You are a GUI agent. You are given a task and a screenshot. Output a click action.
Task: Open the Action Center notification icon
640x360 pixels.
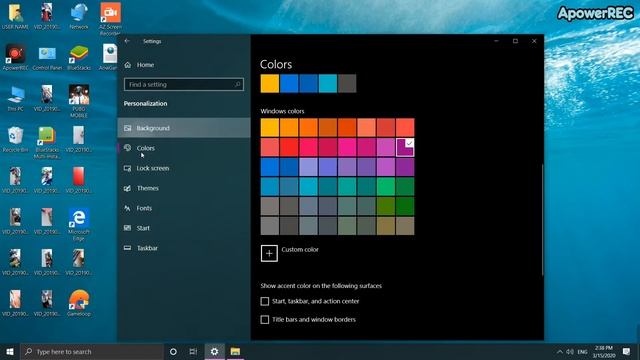pyautogui.click(x=626, y=351)
